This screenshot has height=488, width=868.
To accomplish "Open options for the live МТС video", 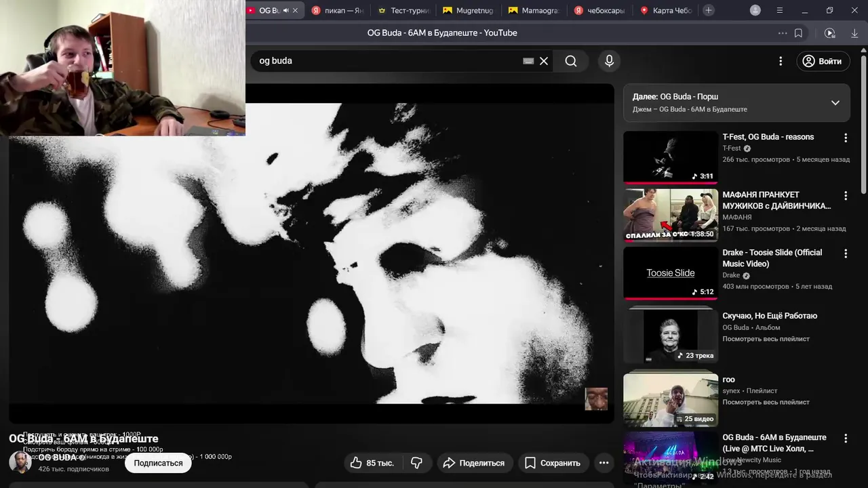I will [x=846, y=439].
